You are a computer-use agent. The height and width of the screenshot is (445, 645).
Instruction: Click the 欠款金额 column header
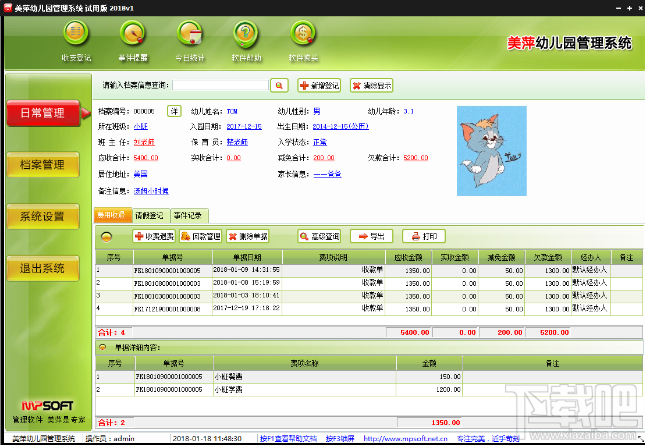click(x=548, y=257)
